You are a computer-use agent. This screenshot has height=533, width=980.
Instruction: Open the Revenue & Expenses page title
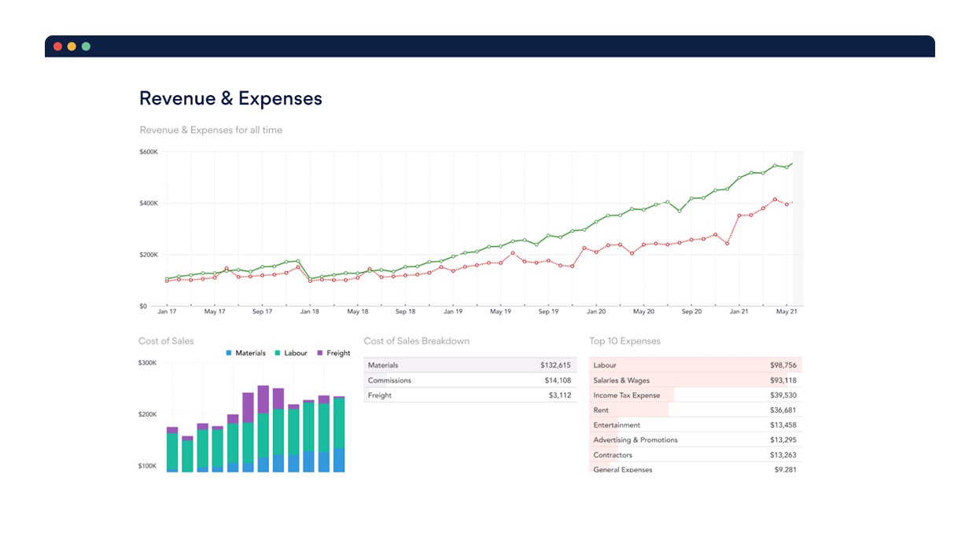click(230, 97)
